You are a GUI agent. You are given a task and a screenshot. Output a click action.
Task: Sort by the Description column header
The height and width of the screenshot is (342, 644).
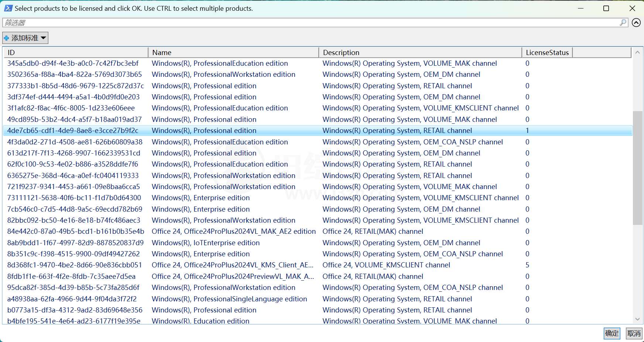pyautogui.click(x=420, y=52)
